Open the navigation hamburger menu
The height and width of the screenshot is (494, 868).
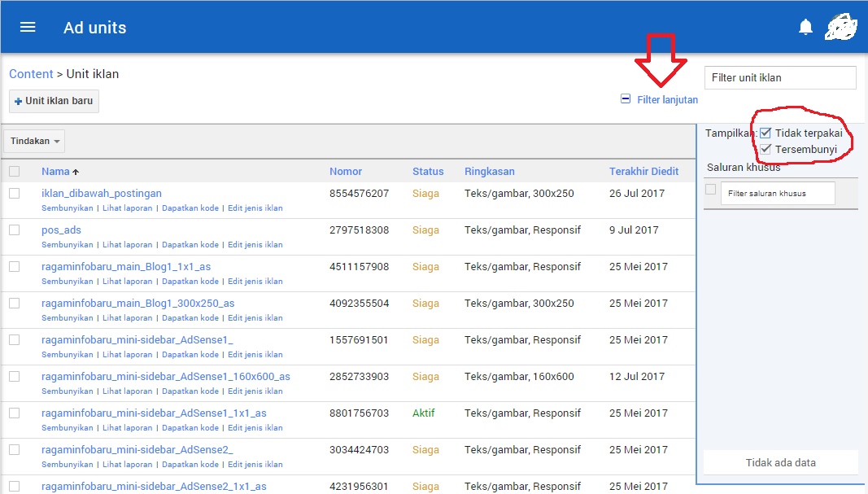click(27, 26)
